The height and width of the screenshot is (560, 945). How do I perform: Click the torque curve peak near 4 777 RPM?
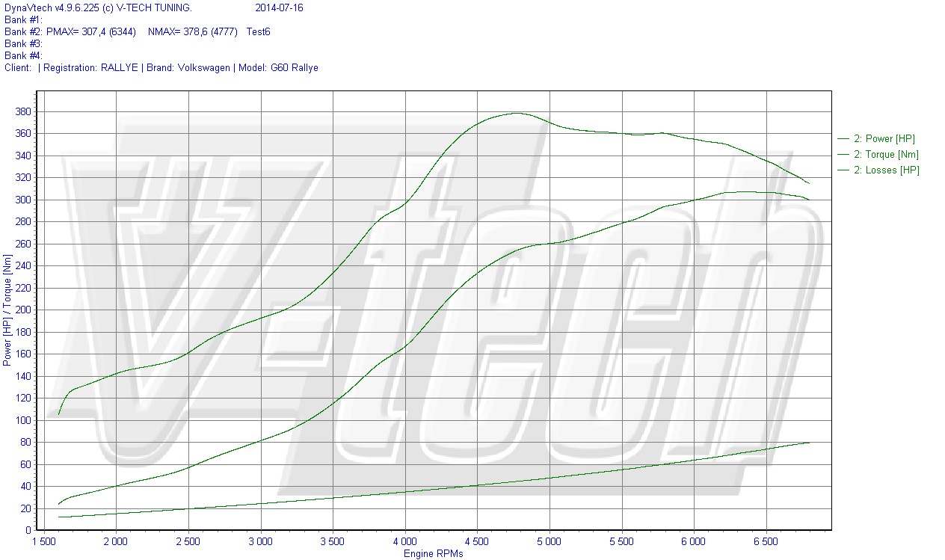tap(517, 113)
